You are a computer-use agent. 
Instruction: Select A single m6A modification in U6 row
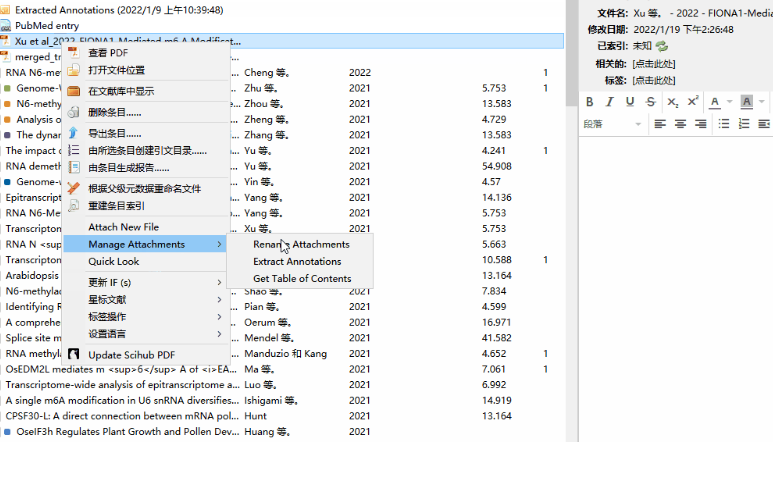282,400
